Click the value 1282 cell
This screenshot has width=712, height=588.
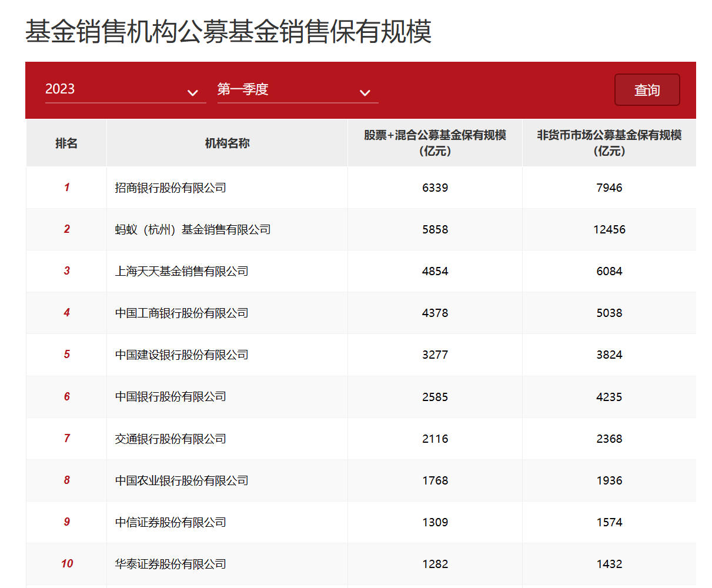coord(435,564)
